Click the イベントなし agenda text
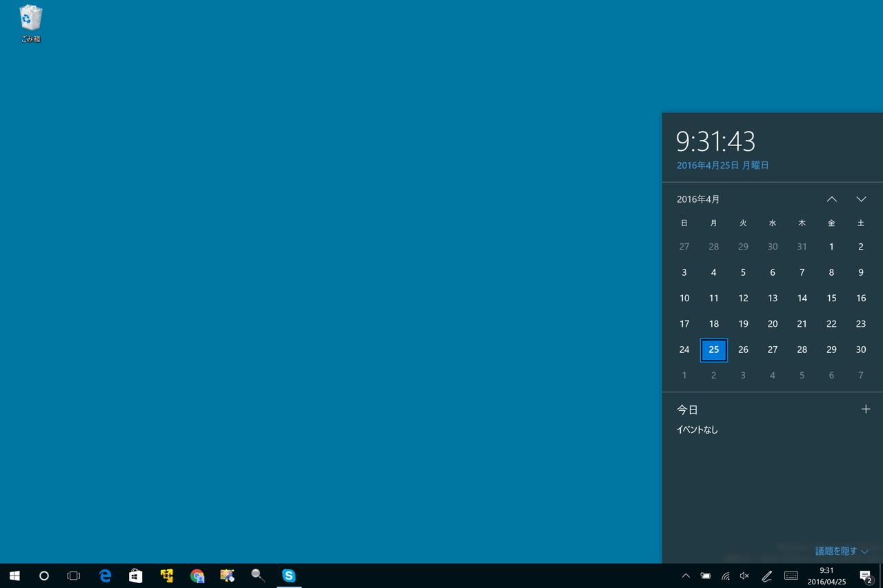The image size is (883, 588). coord(697,430)
